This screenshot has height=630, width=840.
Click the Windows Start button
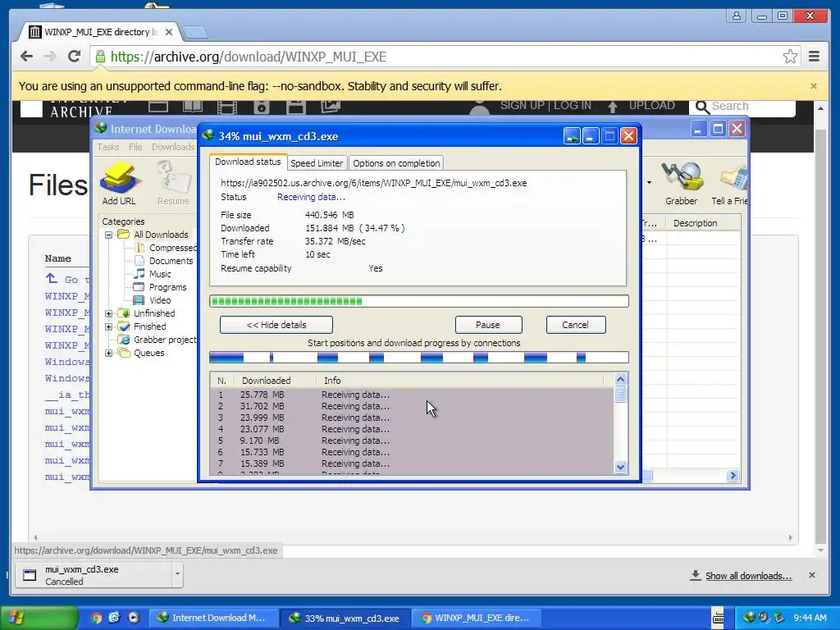pyautogui.click(x=39, y=618)
